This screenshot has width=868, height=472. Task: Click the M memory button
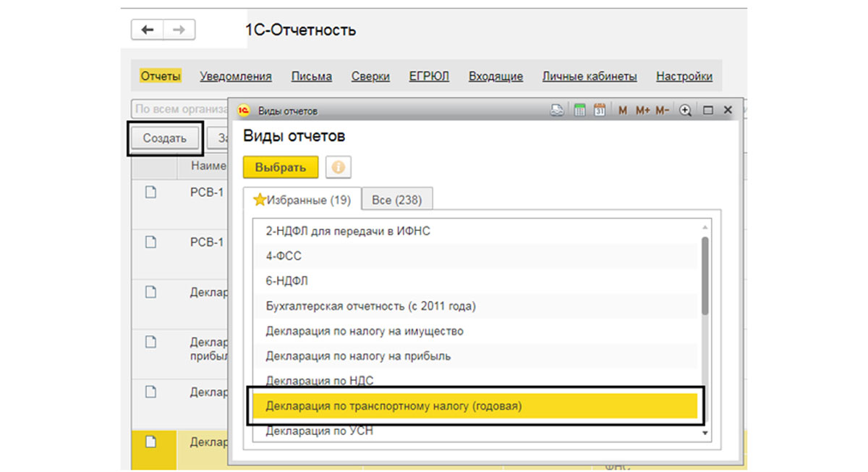(623, 111)
